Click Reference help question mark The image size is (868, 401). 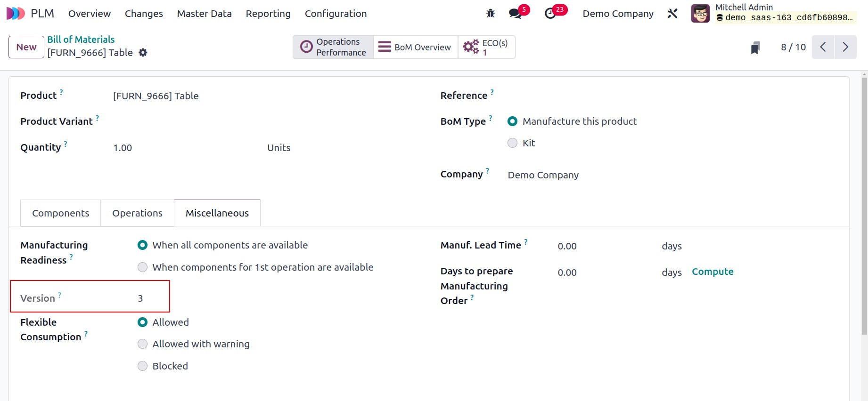pyautogui.click(x=492, y=92)
